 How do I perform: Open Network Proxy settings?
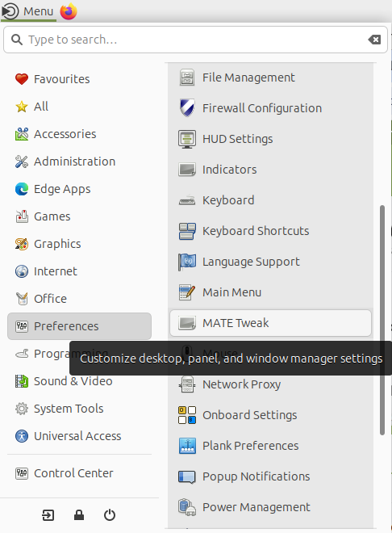pyautogui.click(x=270, y=384)
